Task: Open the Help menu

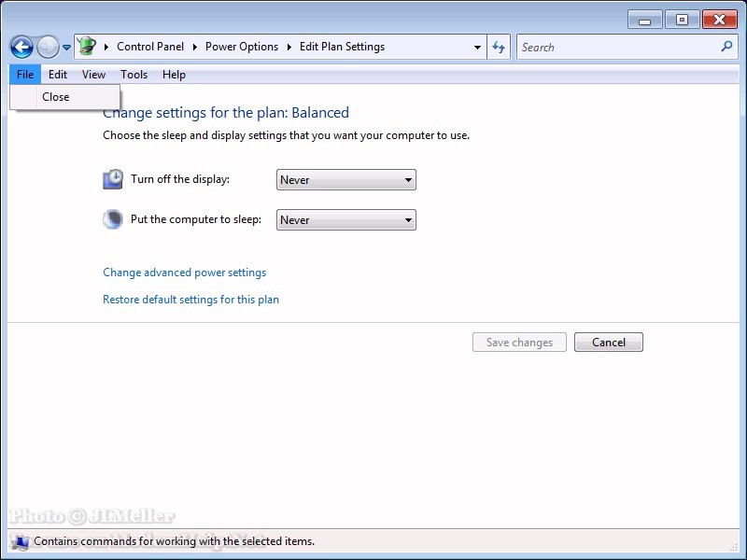Action: coord(174,75)
